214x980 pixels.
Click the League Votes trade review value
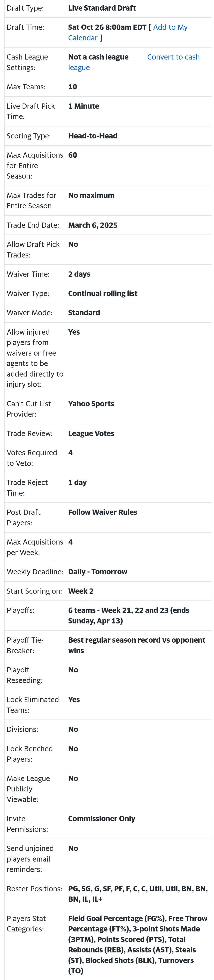pos(91,433)
